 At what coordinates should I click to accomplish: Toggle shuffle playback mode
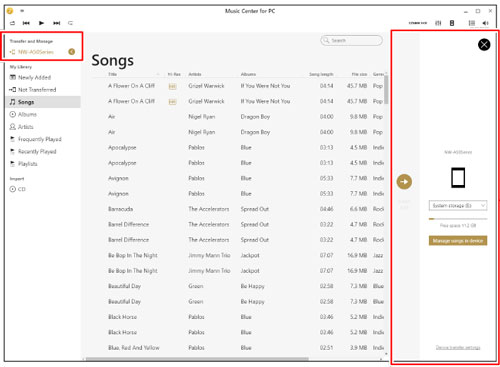pyautogui.click(x=70, y=23)
